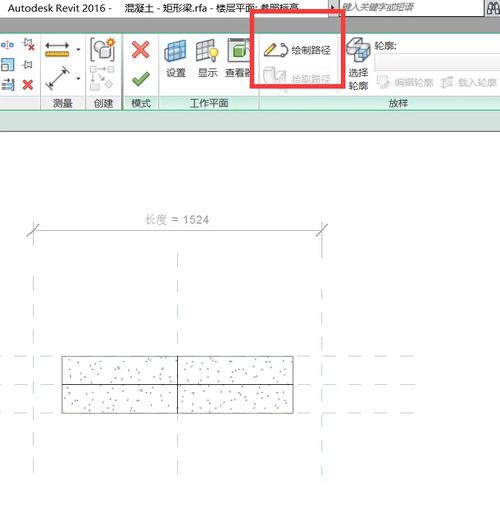The image size is (500, 520).
Task: Click the binoculars search icon
Action: (493, 7)
